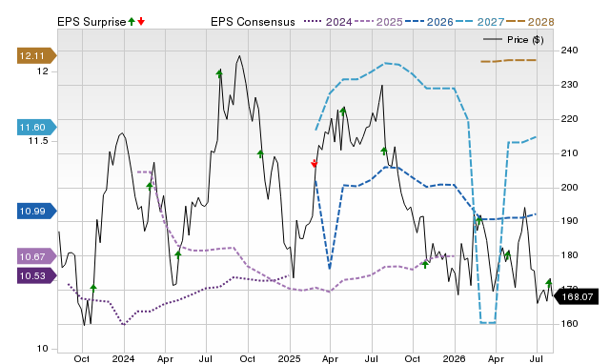Click the dark purple 10.53 value tag
Screen dimensions: 610x364
tap(36, 276)
